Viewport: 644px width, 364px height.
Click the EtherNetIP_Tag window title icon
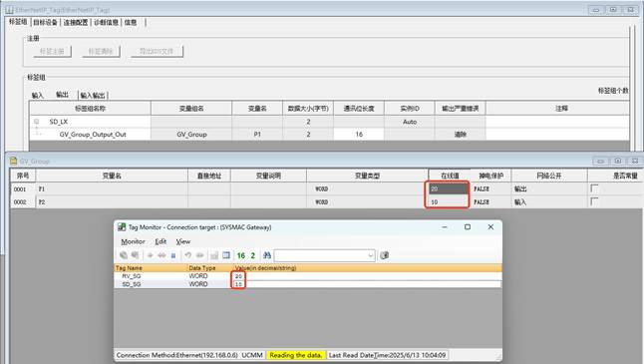point(9,9)
